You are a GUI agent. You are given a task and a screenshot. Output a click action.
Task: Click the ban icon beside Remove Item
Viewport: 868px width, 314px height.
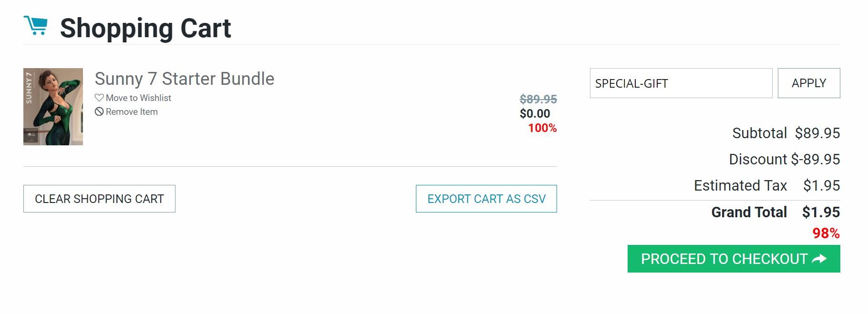[99, 111]
